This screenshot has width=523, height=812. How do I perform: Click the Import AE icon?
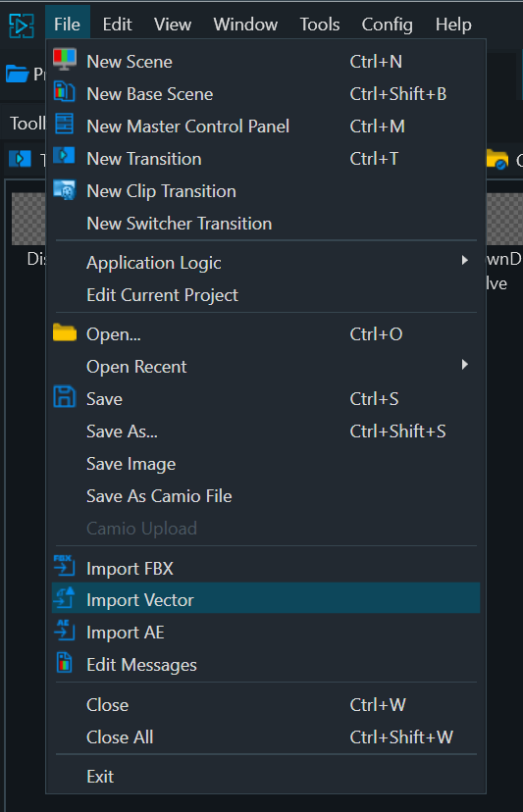click(65, 630)
